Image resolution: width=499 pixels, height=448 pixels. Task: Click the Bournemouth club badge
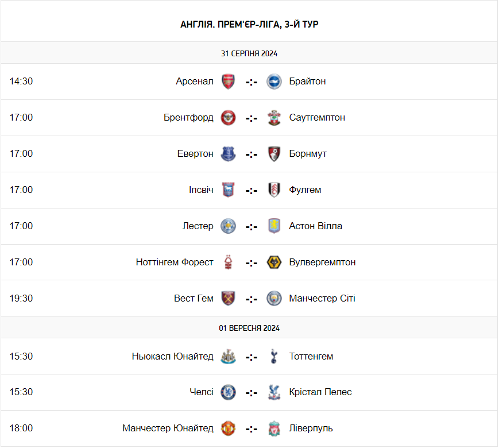coord(274,154)
